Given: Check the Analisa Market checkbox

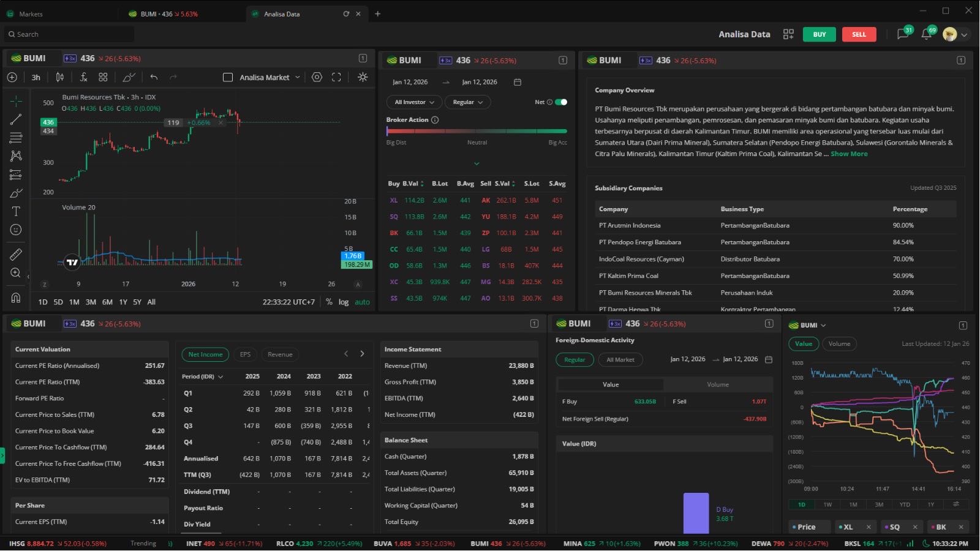Looking at the screenshot, I should (228, 77).
